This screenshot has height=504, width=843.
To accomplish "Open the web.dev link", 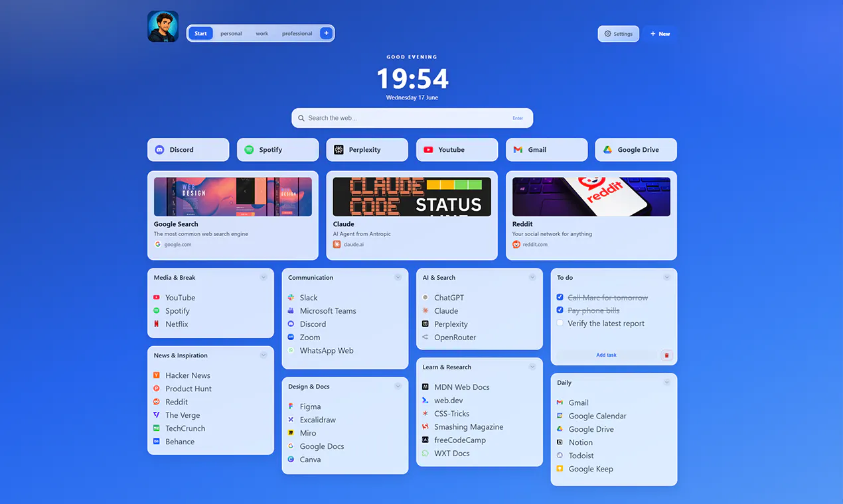I will coord(449,401).
